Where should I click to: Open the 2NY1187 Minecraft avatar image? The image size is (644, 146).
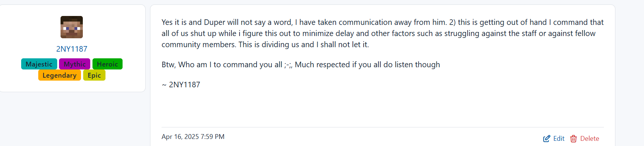point(72,27)
